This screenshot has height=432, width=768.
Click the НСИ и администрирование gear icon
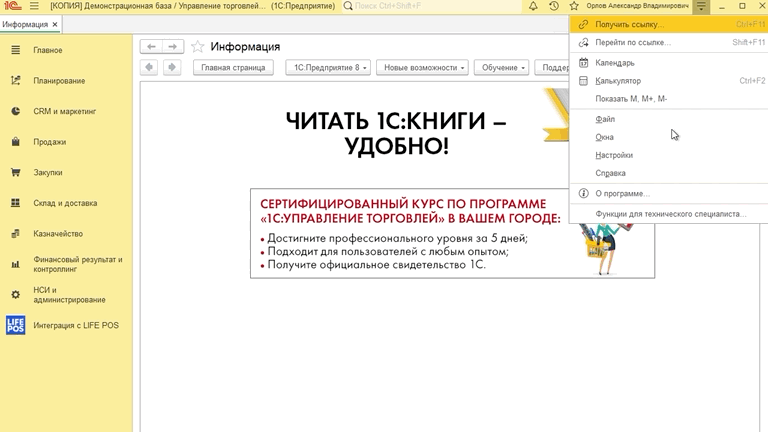click(16, 295)
